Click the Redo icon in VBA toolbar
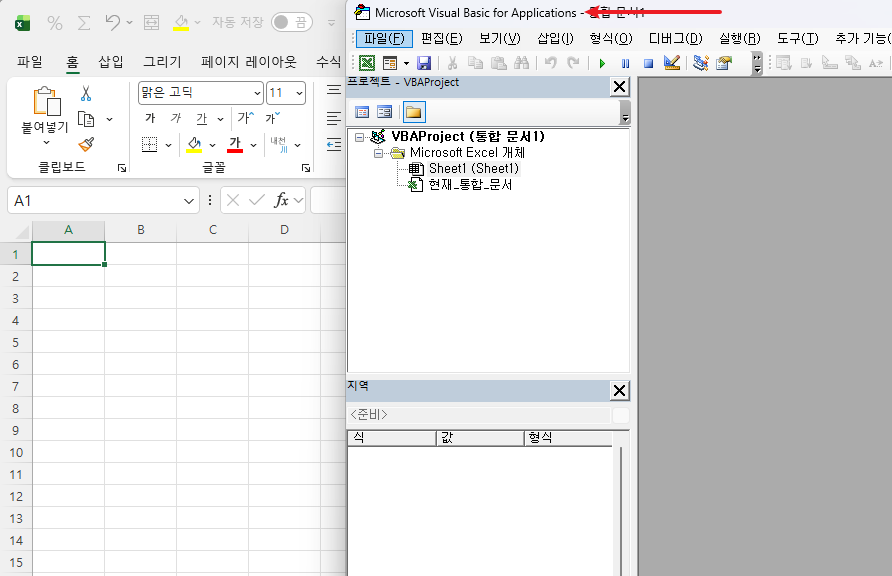Image resolution: width=892 pixels, height=576 pixels. 573,63
